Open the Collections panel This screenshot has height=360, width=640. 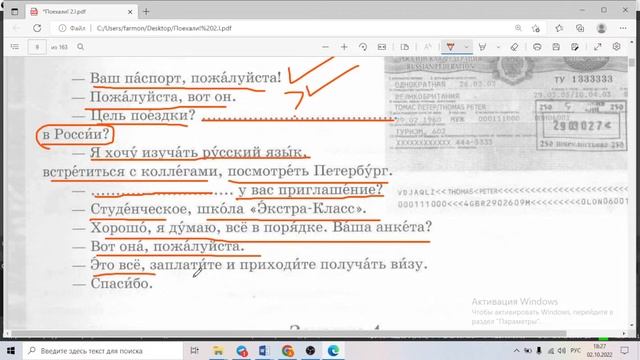580,28
